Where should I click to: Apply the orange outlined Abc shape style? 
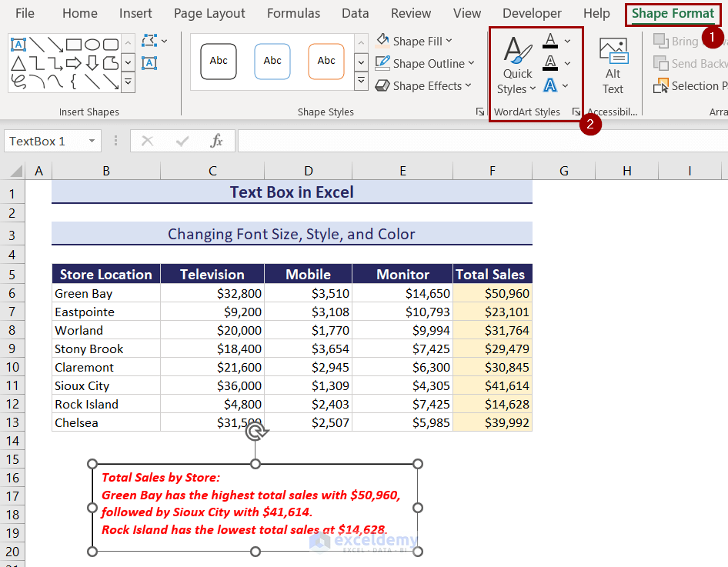tap(326, 62)
